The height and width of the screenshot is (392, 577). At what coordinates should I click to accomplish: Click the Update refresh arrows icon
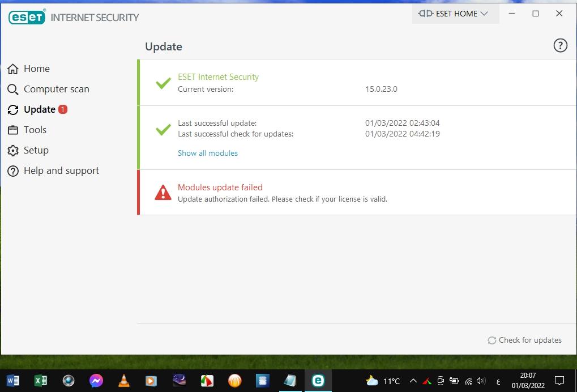click(13, 110)
